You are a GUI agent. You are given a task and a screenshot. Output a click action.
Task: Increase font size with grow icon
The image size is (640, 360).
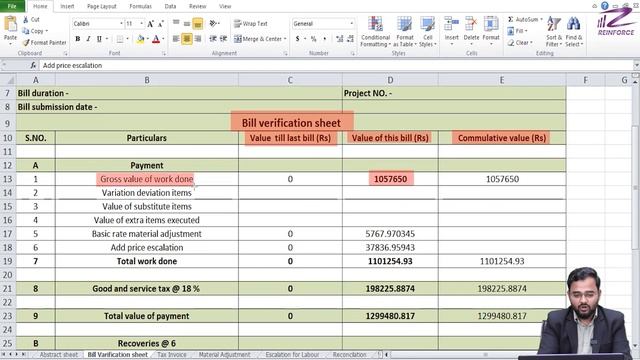click(150, 24)
